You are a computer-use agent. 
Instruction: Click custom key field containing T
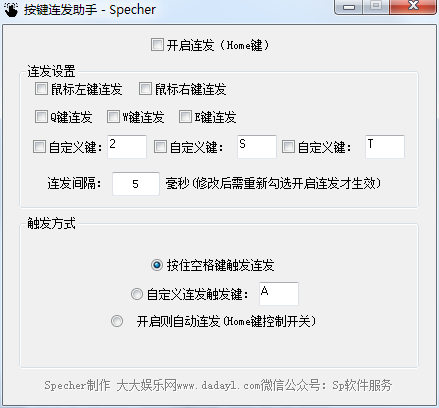(385, 147)
